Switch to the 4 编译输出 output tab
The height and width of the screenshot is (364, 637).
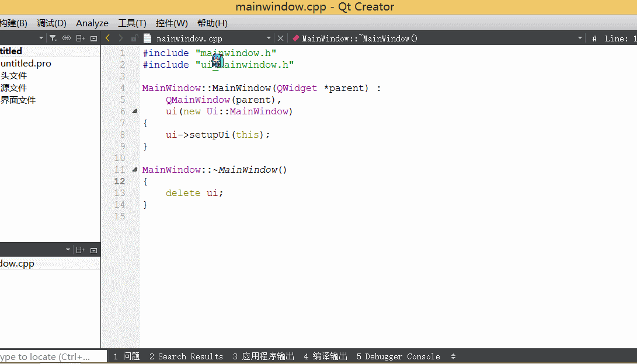click(325, 356)
